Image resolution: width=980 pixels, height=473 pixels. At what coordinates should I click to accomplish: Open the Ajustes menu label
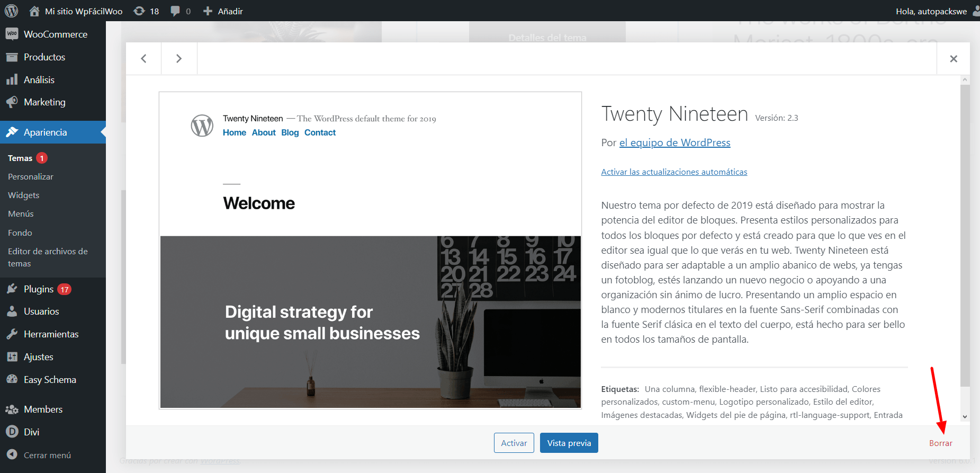click(x=39, y=356)
